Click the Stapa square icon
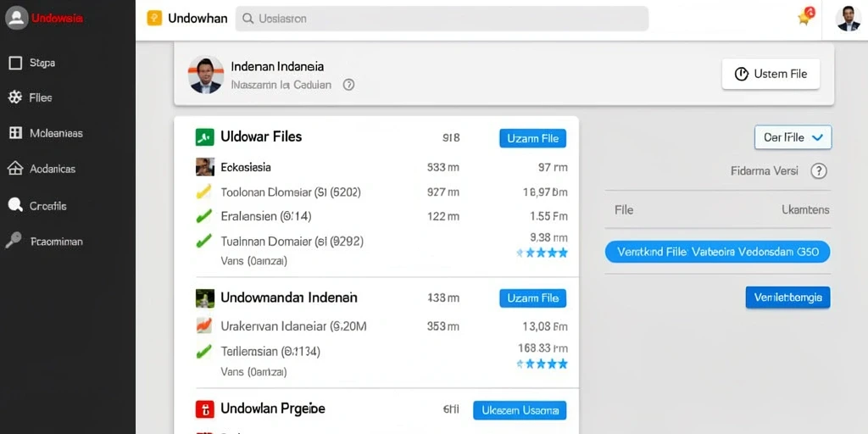The width and height of the screenshot is (868, 434). 15,63
